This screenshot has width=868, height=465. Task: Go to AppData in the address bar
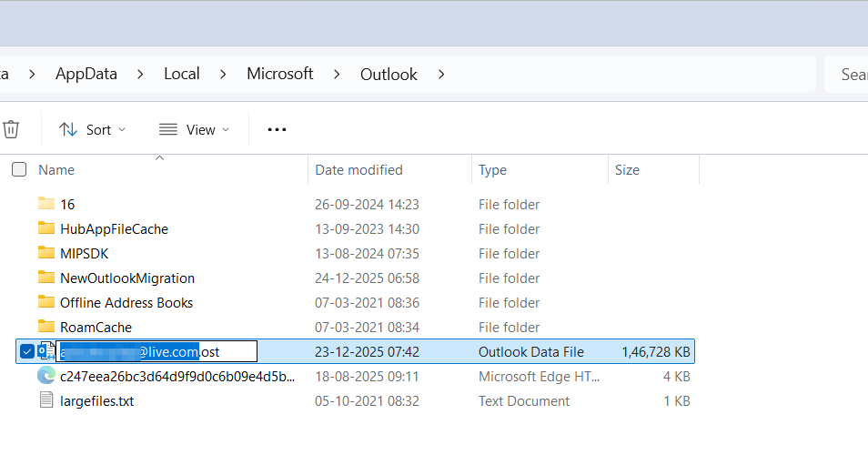(86, 74)
